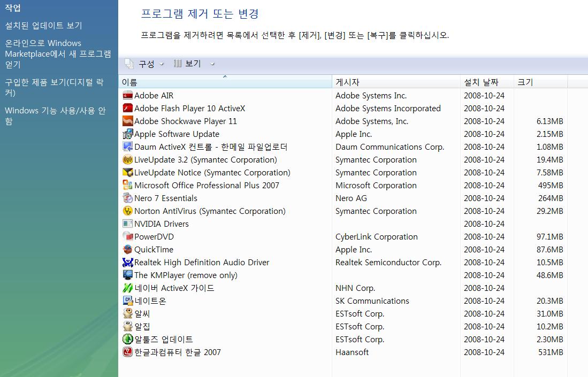Click the NVIDIA Drivers icon
The width and height of the screenshot is (588, 377).
tap(127, 224)
